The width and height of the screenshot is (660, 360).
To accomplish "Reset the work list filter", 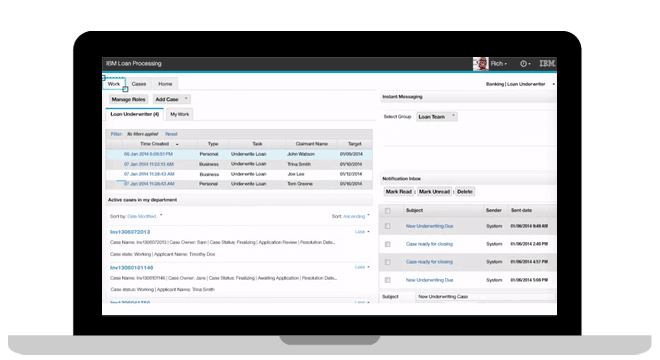I will click(x=171, y=134).
